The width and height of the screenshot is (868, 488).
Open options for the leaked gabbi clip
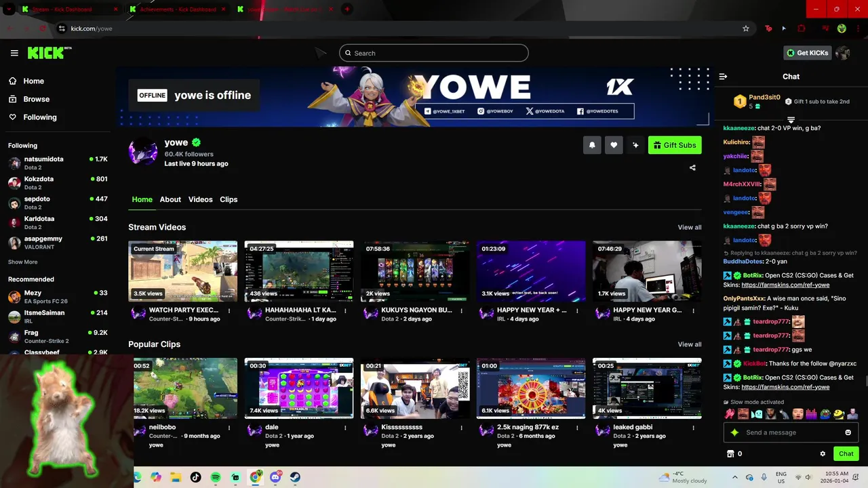coord(693,428)
